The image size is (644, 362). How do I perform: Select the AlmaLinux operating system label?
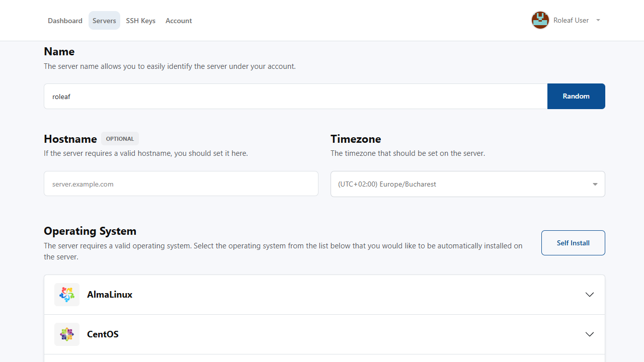click(x=110, y=295)
